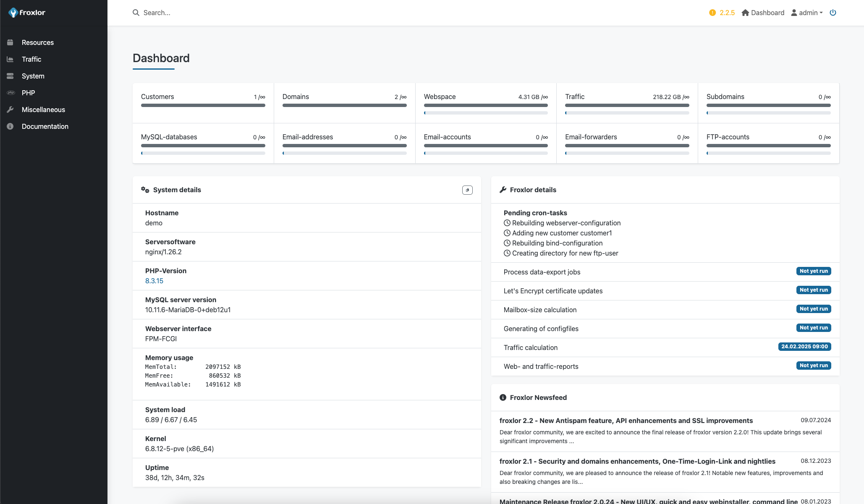Viewport: 864px width, 504px height.
Task: Click the System server sidebar icon
Action: (10, 76)
